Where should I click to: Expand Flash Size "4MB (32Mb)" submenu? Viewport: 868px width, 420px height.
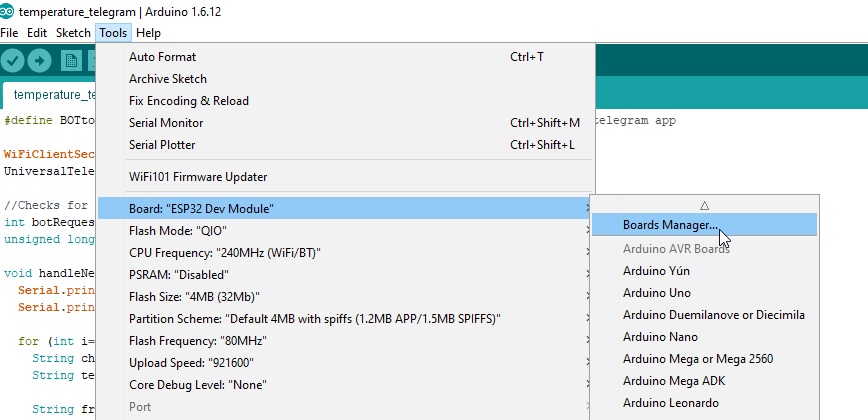click(x=345, y=297)
